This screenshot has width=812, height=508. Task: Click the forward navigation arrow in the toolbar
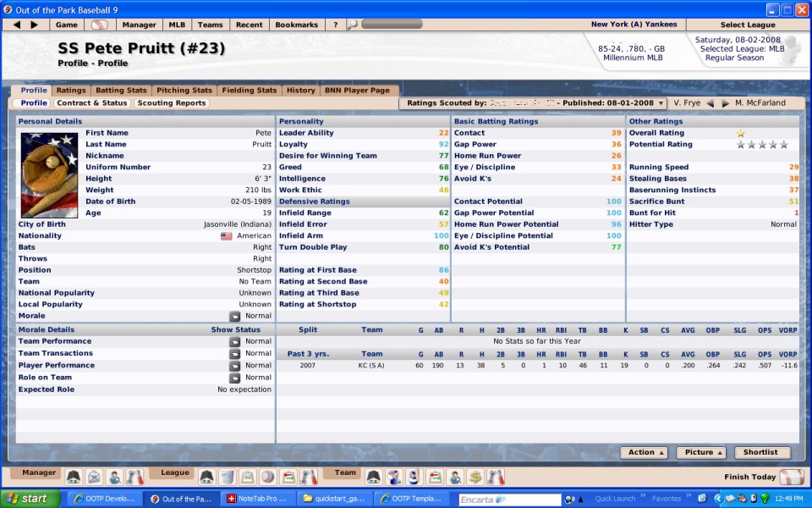[34, 25]
